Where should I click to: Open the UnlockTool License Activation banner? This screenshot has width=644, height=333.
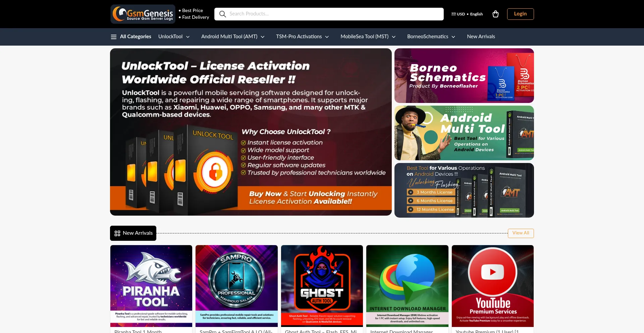[251, 132]
